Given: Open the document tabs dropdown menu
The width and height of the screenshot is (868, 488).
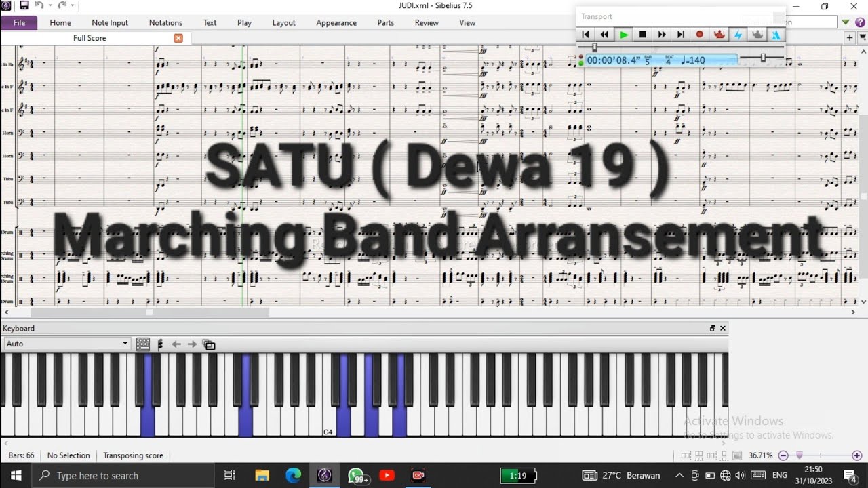Looking at the screenshot, I should click(x=861, y=38).
